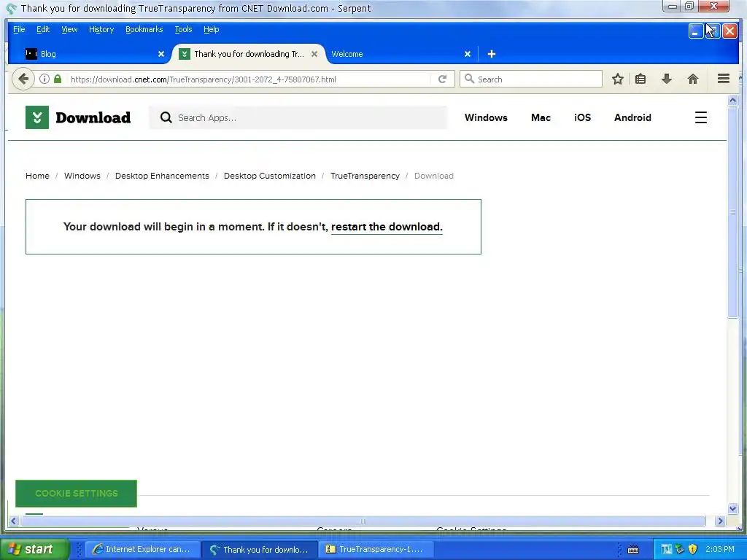Click the tray keyboard icon

(x=633, y=550)
